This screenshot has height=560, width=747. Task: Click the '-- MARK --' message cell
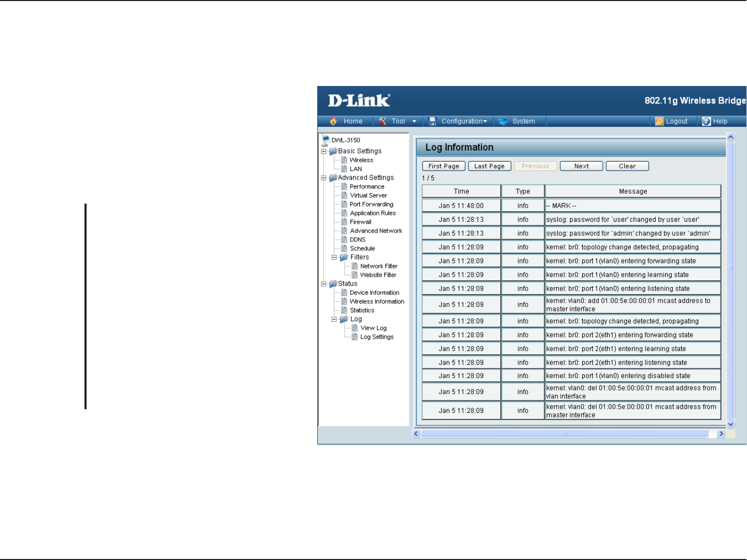pyautogui.click(x=633, y=206)
